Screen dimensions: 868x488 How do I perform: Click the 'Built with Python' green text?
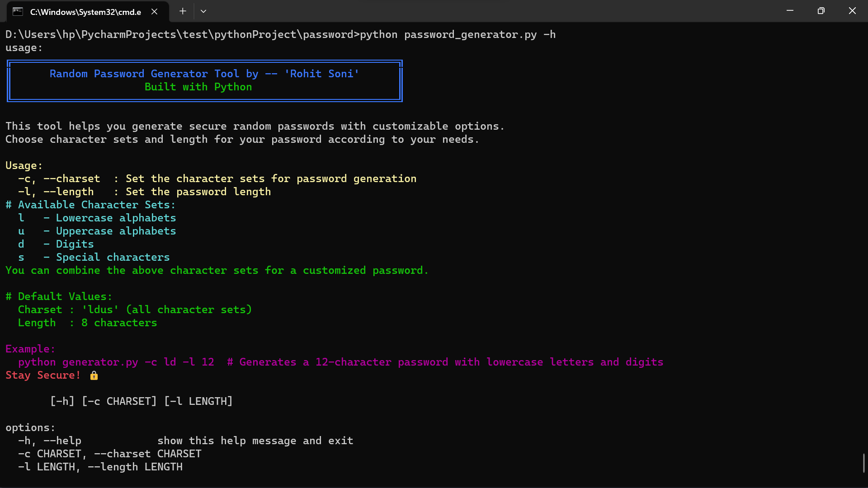point(198,87)
